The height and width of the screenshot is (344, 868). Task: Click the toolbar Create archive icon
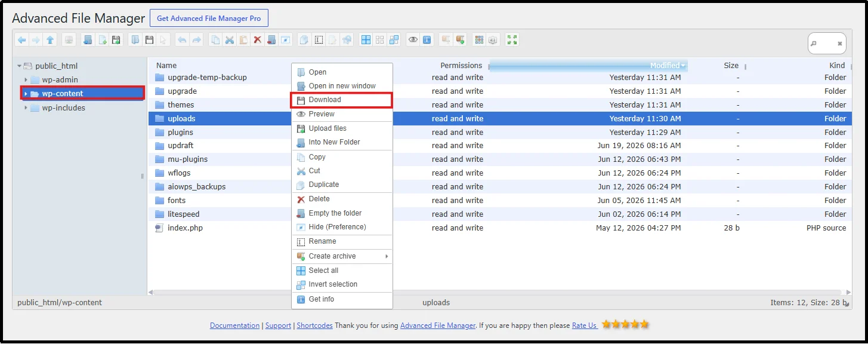pyautogui.click(x=459, y=40)
